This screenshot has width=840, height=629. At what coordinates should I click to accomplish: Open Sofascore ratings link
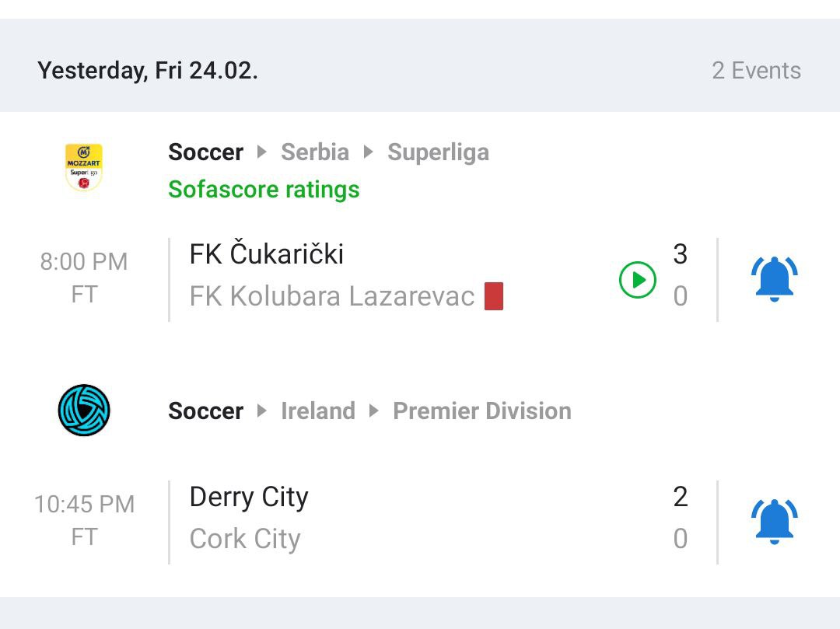(264, 190)
